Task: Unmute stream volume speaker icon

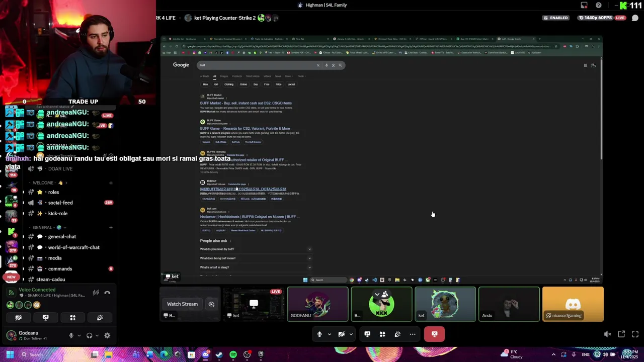Action: [x=607, y=334]
